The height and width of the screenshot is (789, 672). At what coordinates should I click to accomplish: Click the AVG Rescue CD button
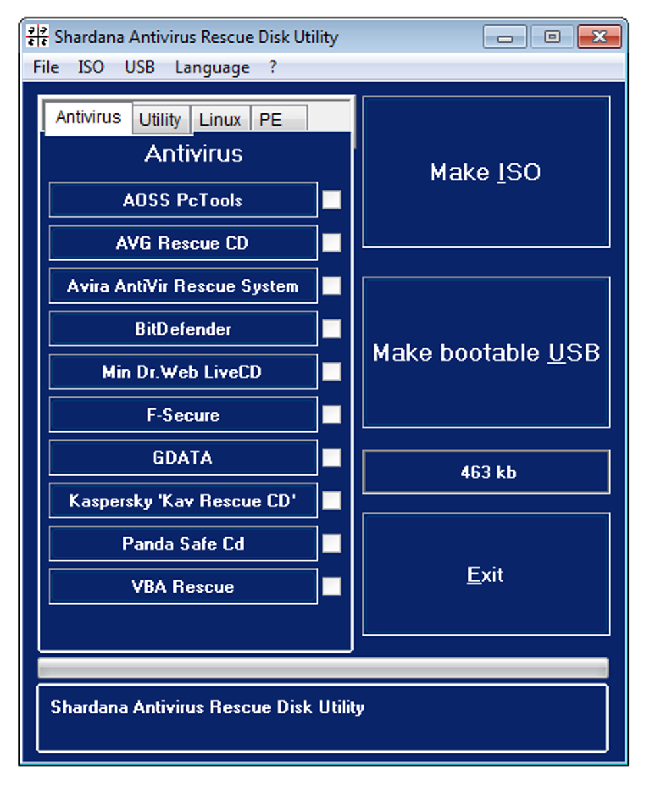click(x=183, y=243)
